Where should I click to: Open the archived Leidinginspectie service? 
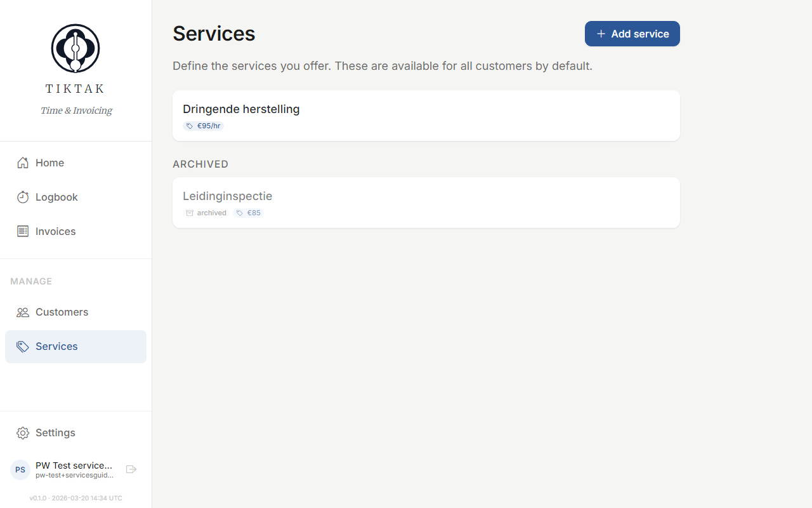(x=426, y=202)
